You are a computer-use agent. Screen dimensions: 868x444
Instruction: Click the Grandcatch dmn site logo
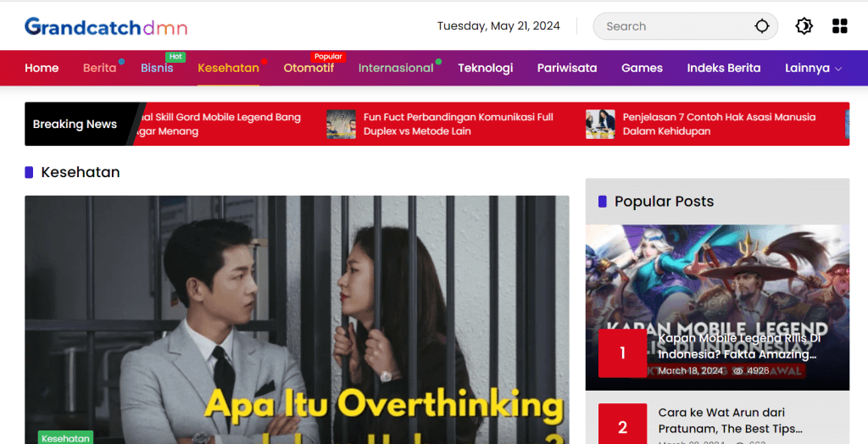106,26
